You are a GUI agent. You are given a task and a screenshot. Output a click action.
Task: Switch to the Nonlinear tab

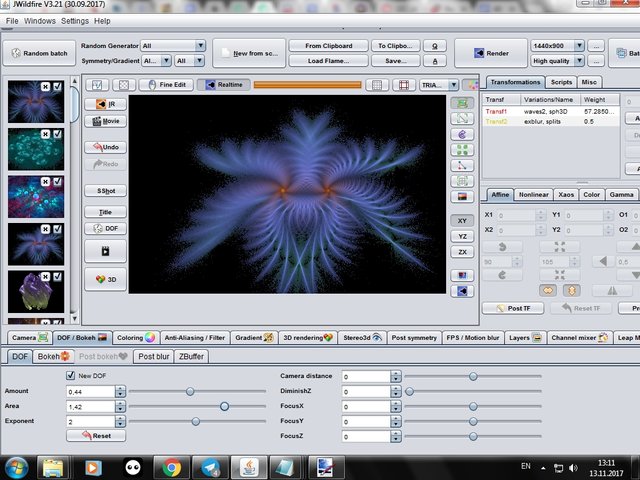tap(534, 194)
